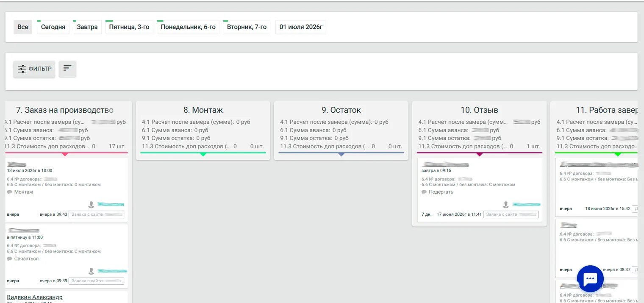Click the вчера в 09:43 timestamp
644x303 pixels.
[x=53, y=214]
